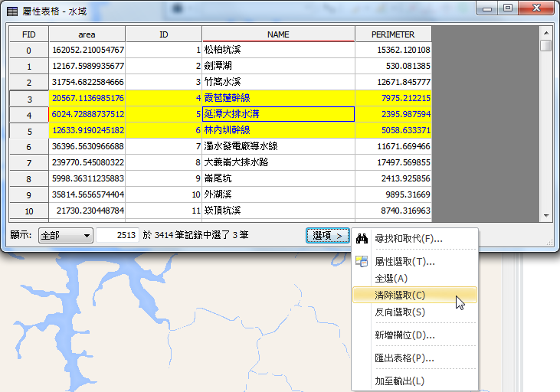Click the perimeter value 530.081385
This screenshot has height=392, width=560.
(393, 66)
